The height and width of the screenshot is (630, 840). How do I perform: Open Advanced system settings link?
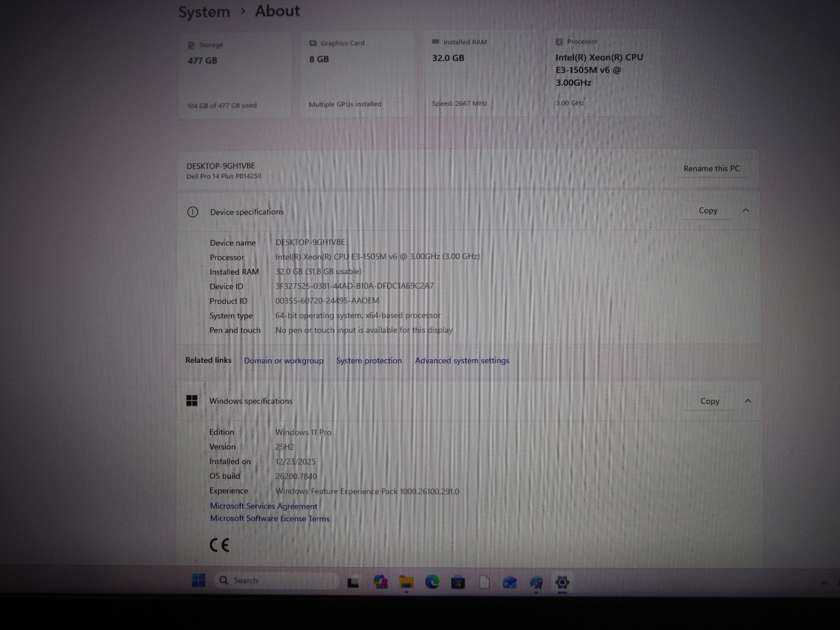(462, 361)
